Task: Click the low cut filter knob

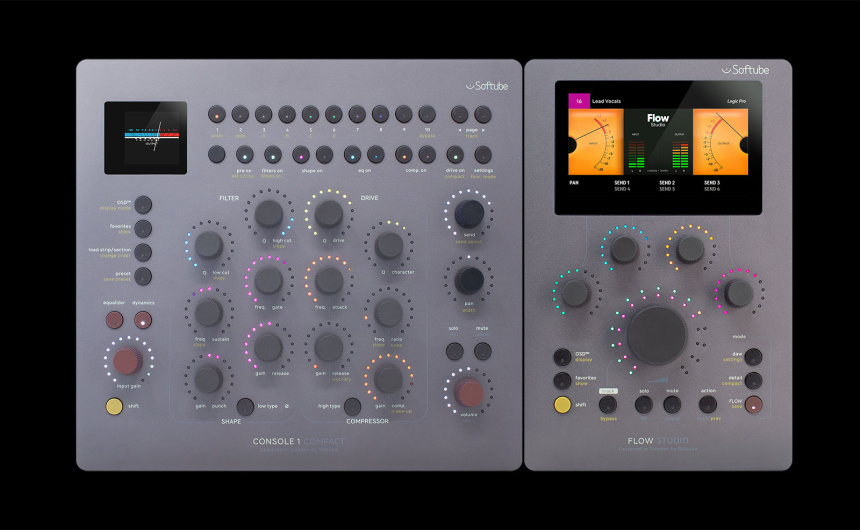Action: point(209,245)
